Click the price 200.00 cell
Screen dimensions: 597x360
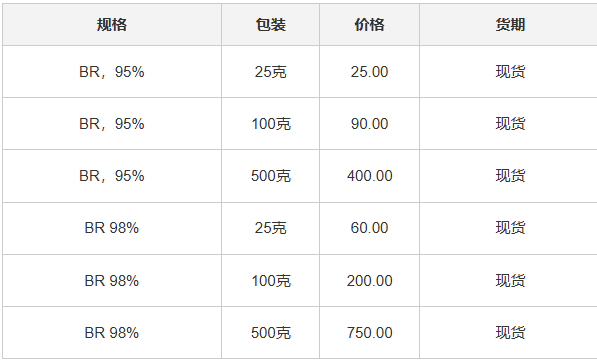click(369, 281)
